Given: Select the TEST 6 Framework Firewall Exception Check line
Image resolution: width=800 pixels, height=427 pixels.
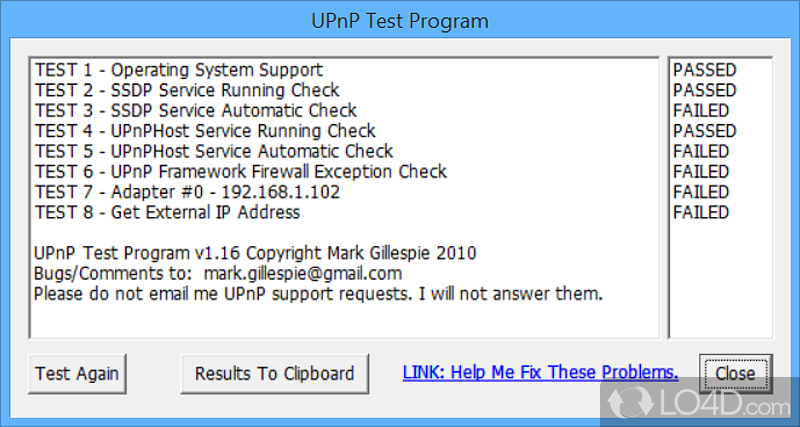Looking at the screenshot, I should 240,172.
